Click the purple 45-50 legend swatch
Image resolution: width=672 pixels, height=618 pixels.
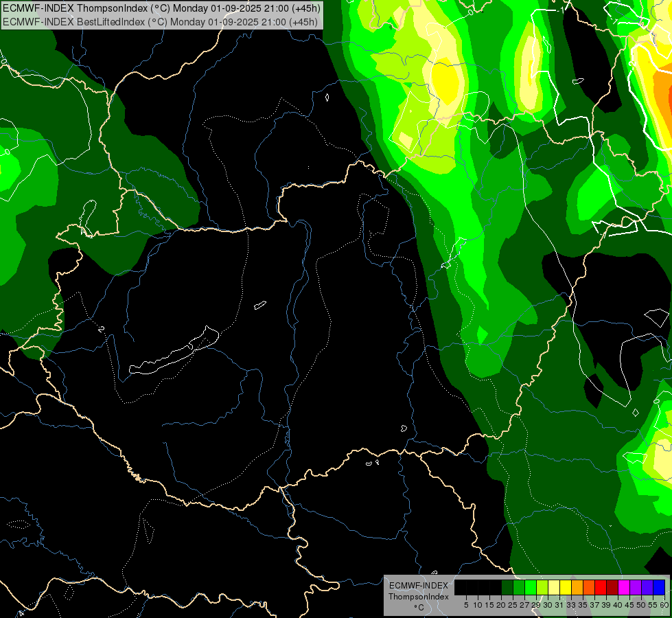pyautogui.click(x=636, y=587)
